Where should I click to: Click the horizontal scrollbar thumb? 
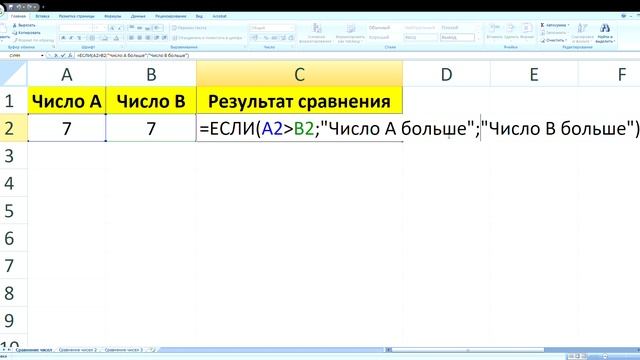coord(468,350)
